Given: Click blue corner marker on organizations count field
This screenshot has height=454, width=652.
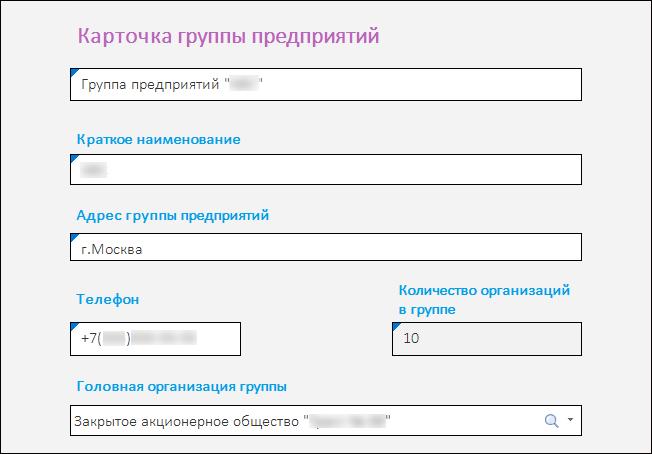Looking at the screenshot, I should (395, 326).
